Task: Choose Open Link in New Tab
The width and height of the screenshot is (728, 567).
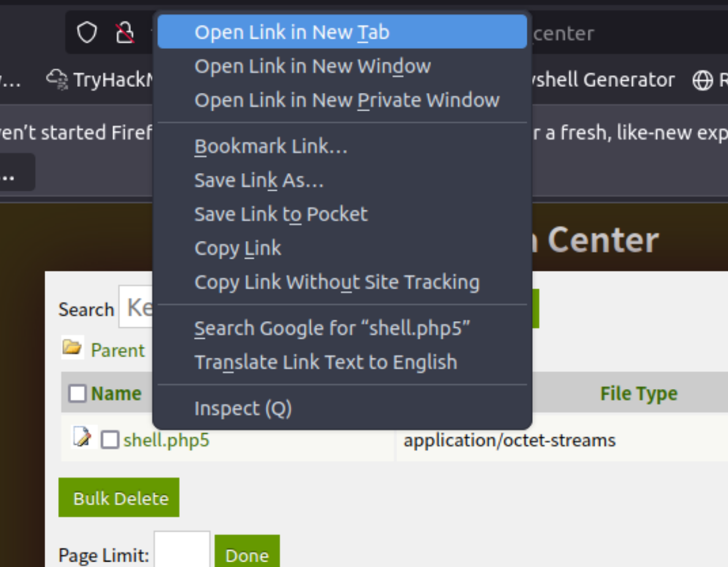Action: (x=342, y=32)
